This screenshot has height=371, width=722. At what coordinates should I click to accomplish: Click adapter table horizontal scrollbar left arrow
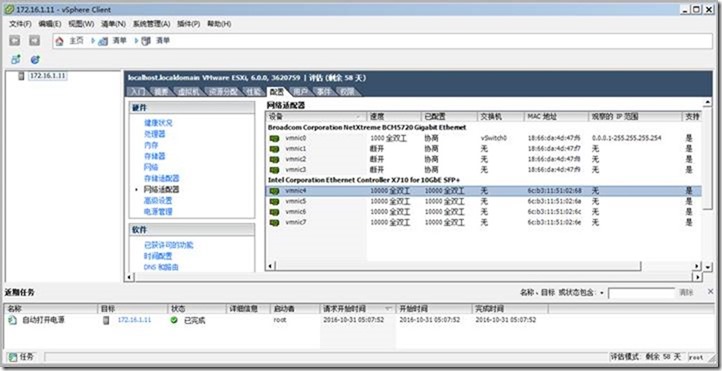270,266
